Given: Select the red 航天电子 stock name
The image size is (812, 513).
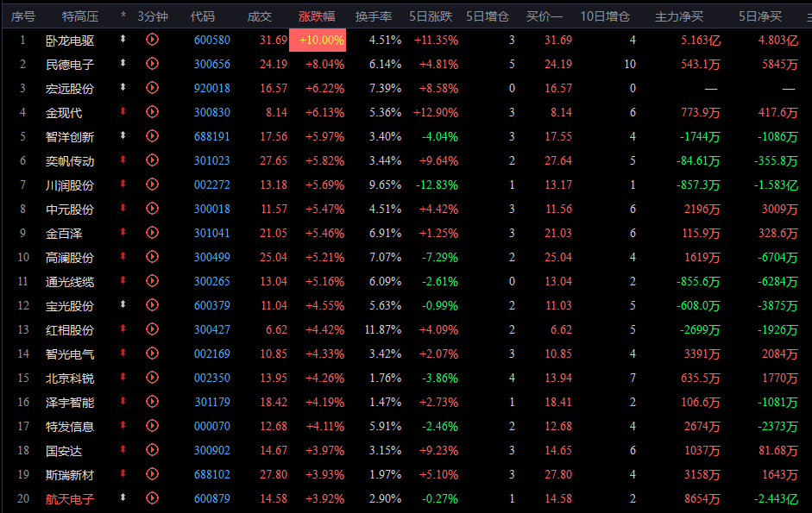Looking at the screenshot, I should (70, 499).
